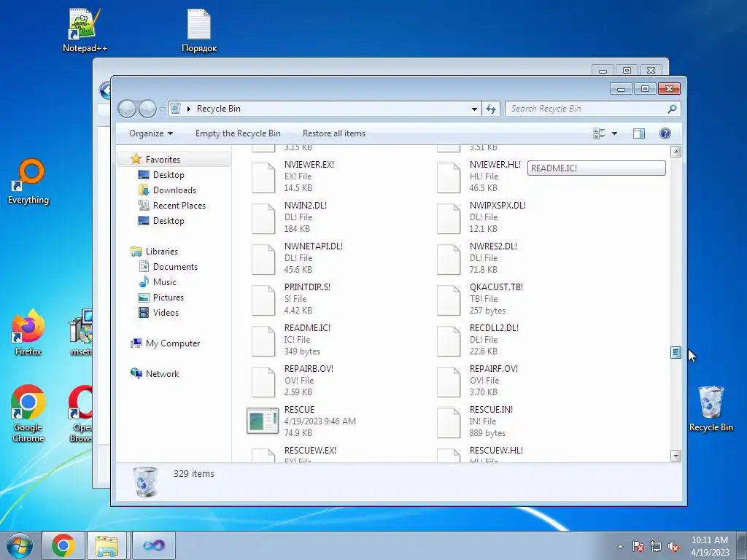Image resolution: width=747 pixels, height=560 pixels.
Task: Click the Windows Start orb
Action: (20, 545)
